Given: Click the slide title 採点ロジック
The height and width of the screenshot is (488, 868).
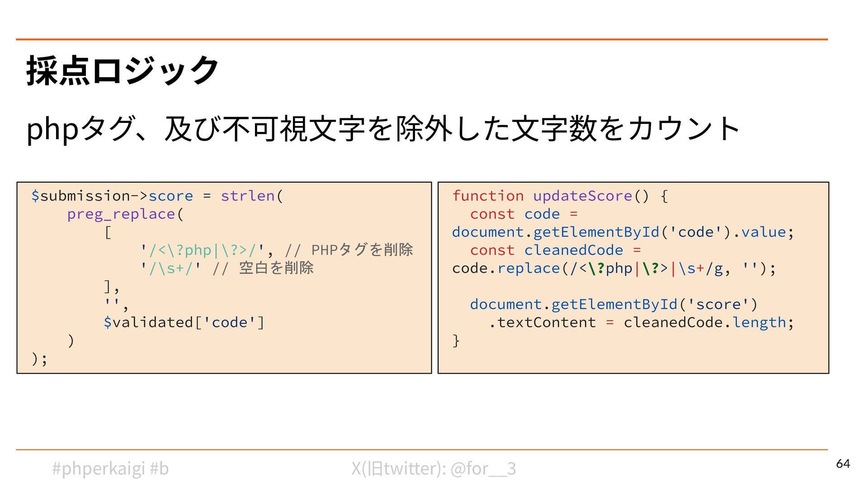Looking at the screenshot, I should 122,70.
